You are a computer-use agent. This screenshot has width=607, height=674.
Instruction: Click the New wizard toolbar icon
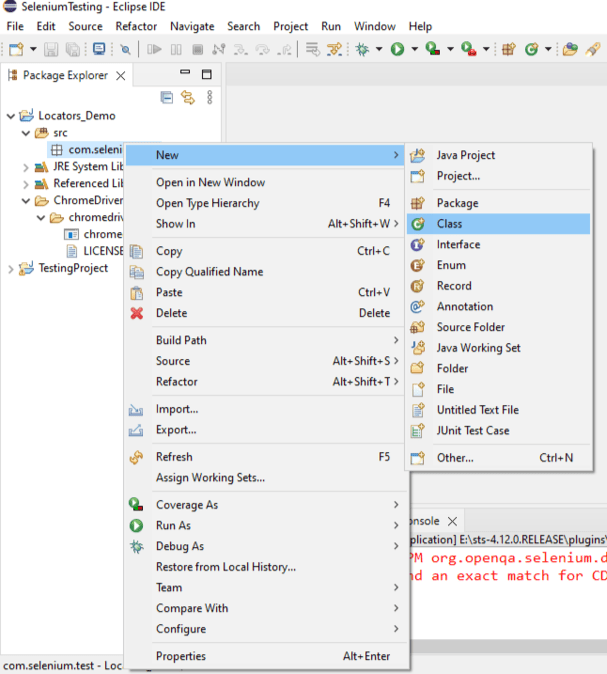point(16,49)
